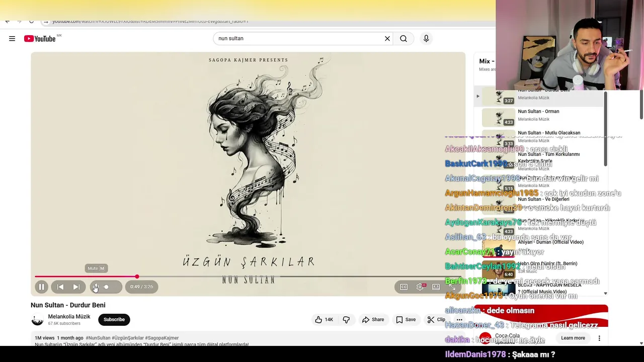Adjust the volume slider knob
This screenshot has height=362, width=644.
[x=106, y=287]
